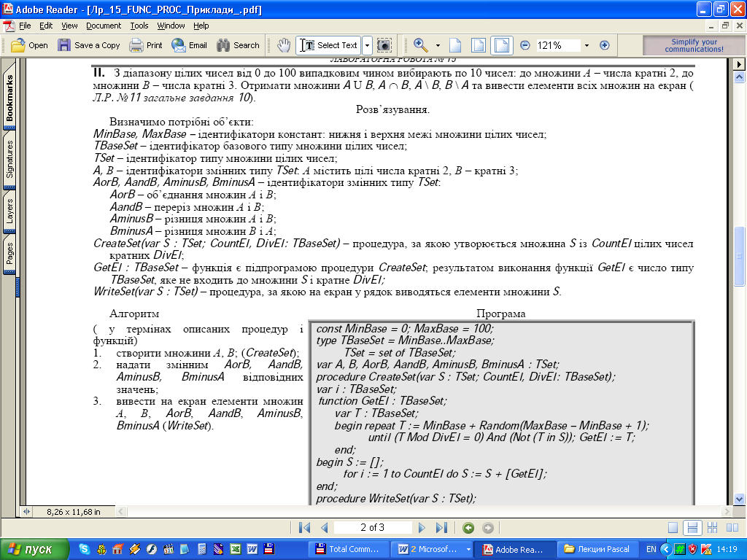
Task: Click the vertical scrollbar up arrow
Action: pyautogui.click(x=740, y=76)
